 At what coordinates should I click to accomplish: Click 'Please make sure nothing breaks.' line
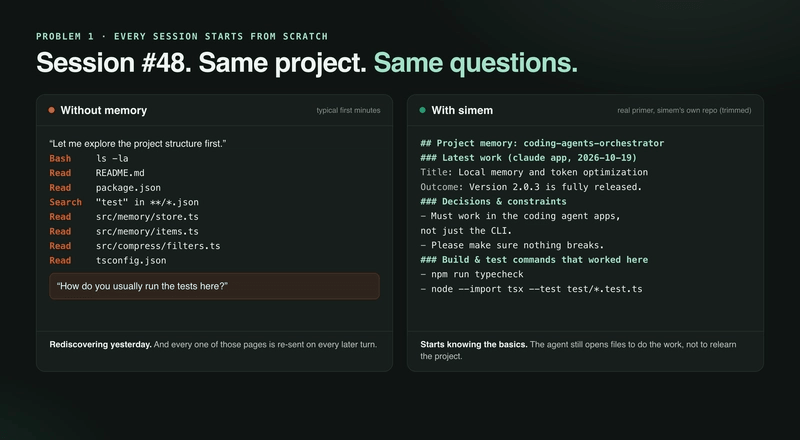point(512,245)
